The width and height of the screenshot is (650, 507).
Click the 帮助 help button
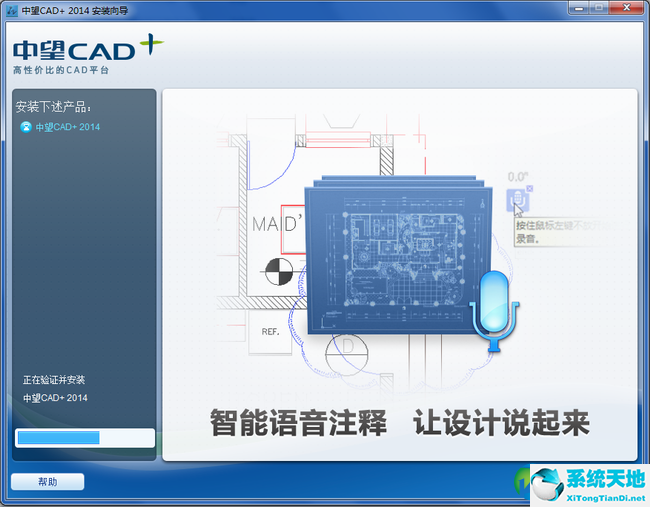(x=48, y=481)
